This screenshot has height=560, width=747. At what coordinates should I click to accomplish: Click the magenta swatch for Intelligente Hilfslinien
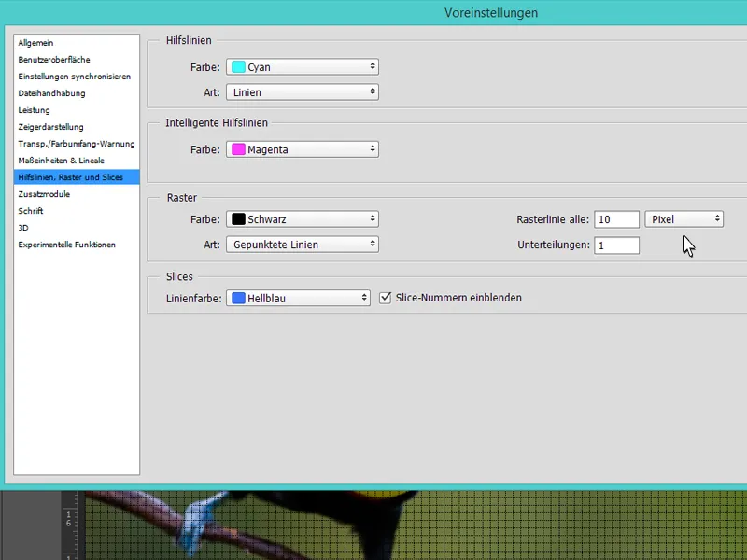pyautogui.click(x=238, y=149)
